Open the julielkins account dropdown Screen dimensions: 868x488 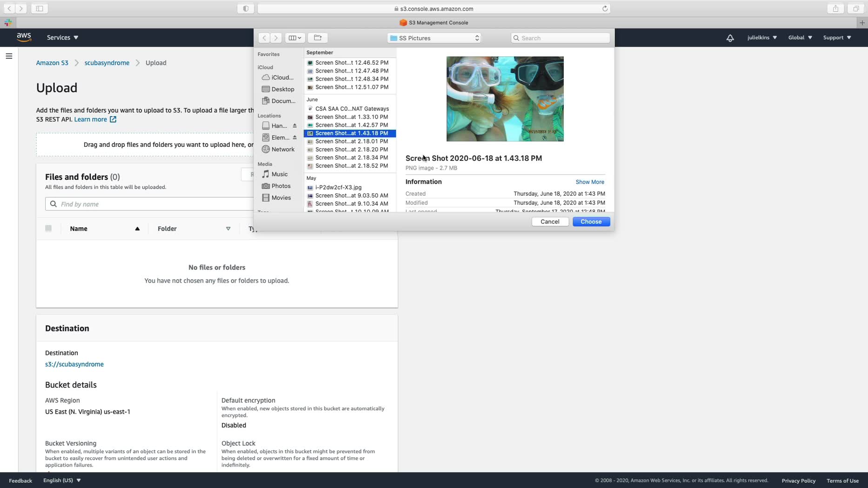[762, 38]
